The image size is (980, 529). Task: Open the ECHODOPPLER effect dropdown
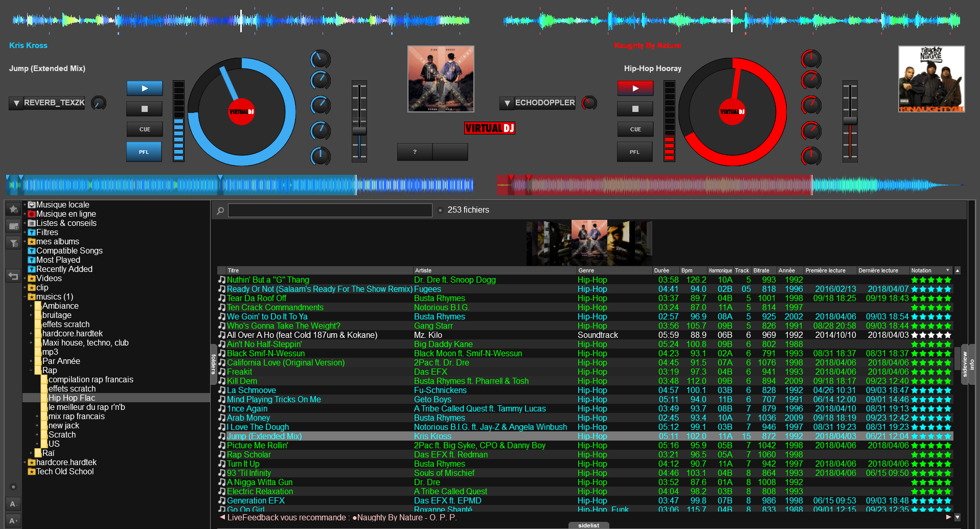tap(507, 103)
